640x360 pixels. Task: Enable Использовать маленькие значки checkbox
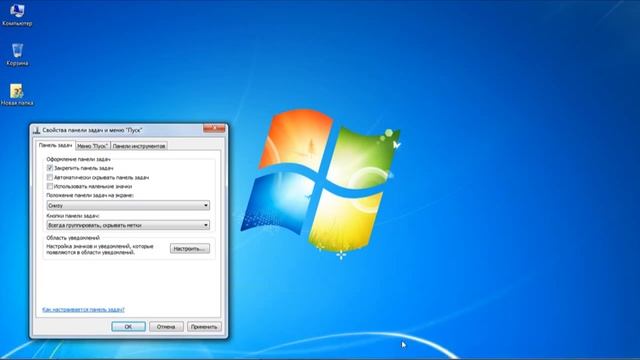(50, 186)
